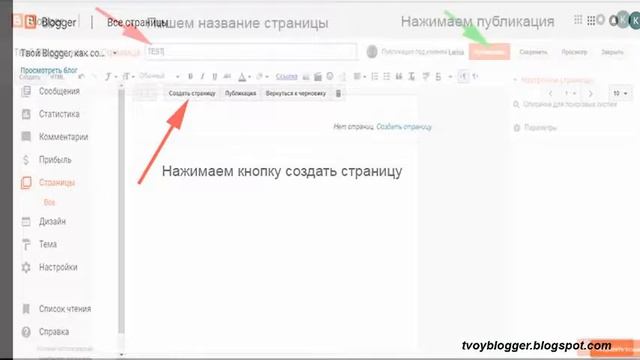Click the Создать страницу button
This screenshot has height=360, width=640.
click(x=192, y=93)
